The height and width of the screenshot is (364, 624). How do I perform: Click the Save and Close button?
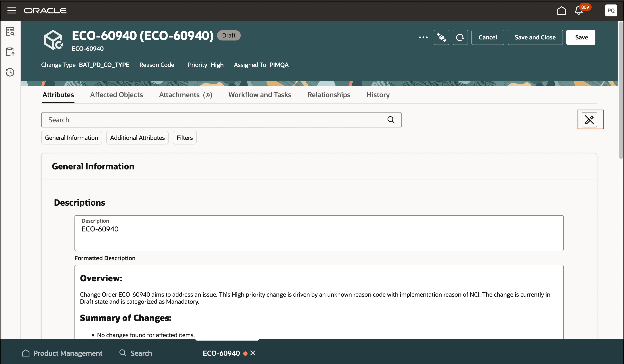pyautogui.click(x=535, y=37)
